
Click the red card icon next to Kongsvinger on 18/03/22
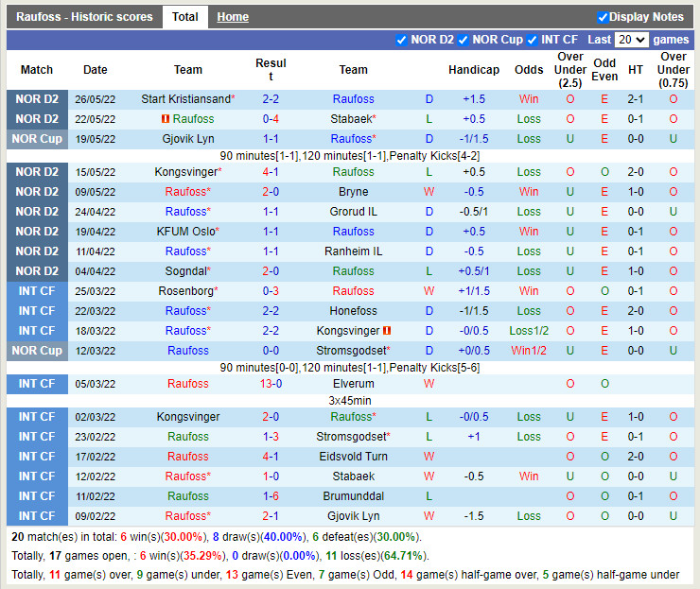[387, 331]
